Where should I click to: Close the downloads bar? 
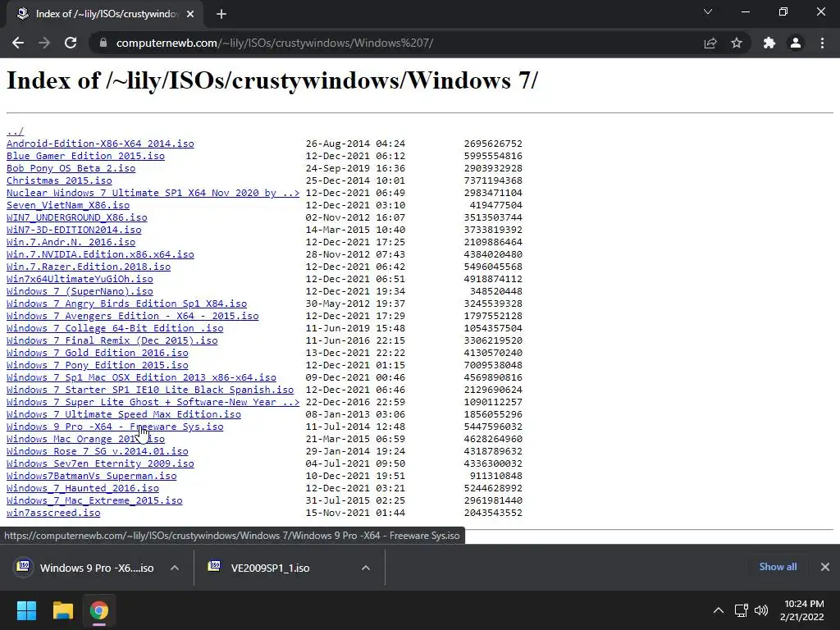pyautogui.click(x=825, y=567)
